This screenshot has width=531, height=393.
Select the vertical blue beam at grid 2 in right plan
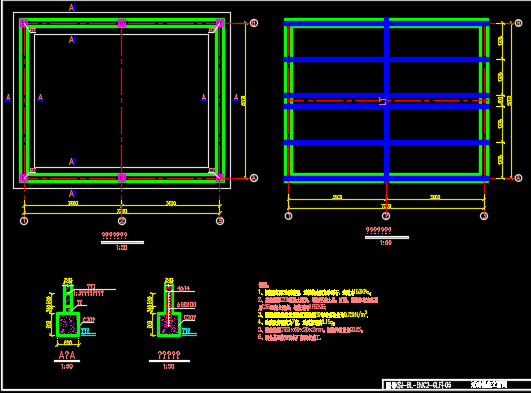coord(386,100)
